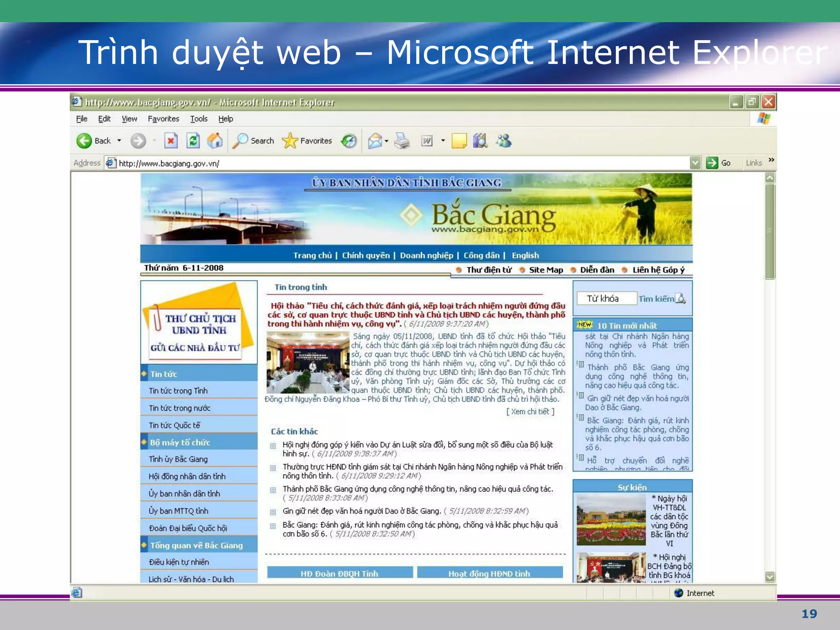Viewport: 840px width, 630px height.
Task: Open HĐ Đoàn ĐBQH Tỉnh tab
Action: click(340, 573)
